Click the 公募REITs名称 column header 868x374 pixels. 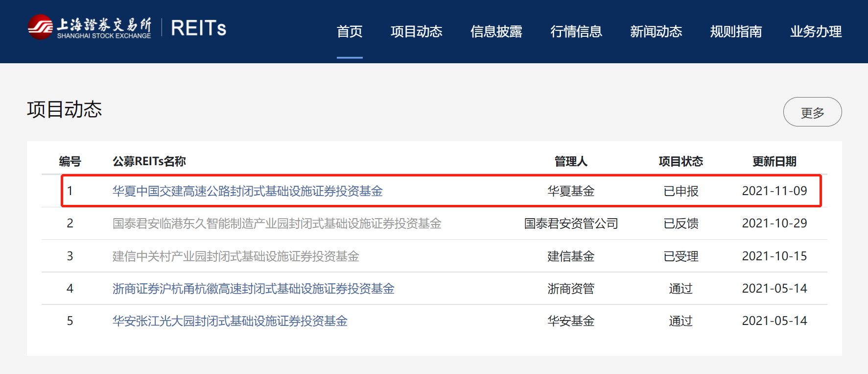pyautogui.click(x=149, y=161)
